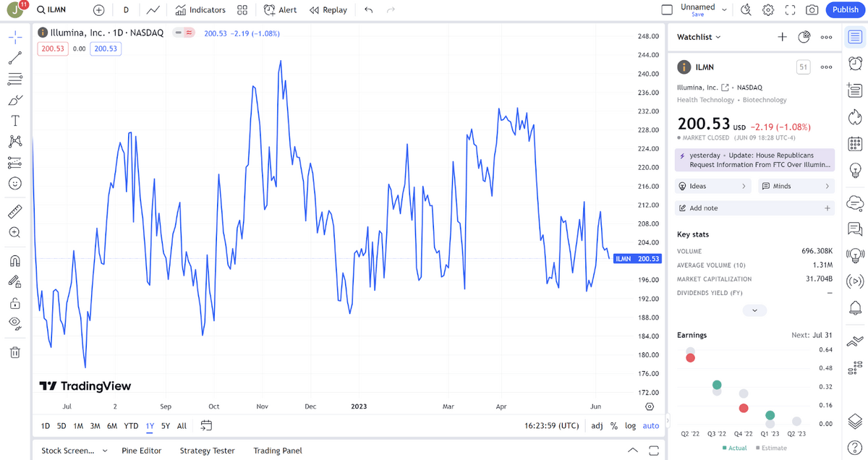
Task: Open the go to date calendar icon
Action: 206,426
